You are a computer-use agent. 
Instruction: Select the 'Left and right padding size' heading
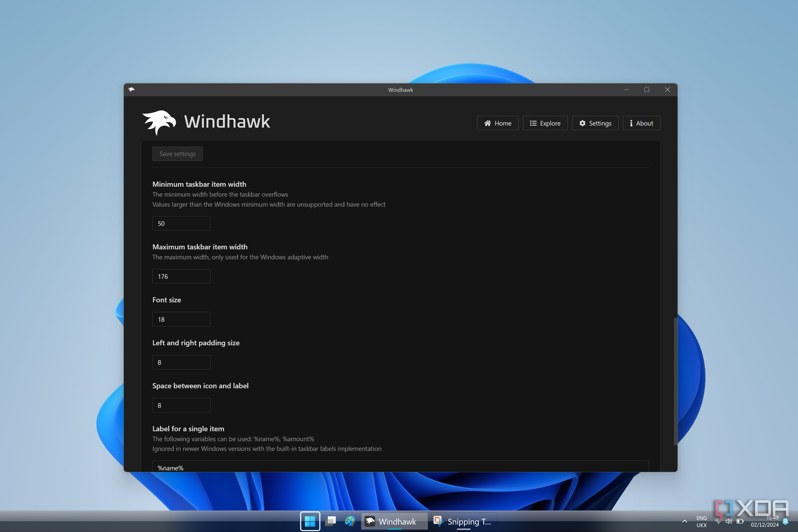click(x=196, y=343)
